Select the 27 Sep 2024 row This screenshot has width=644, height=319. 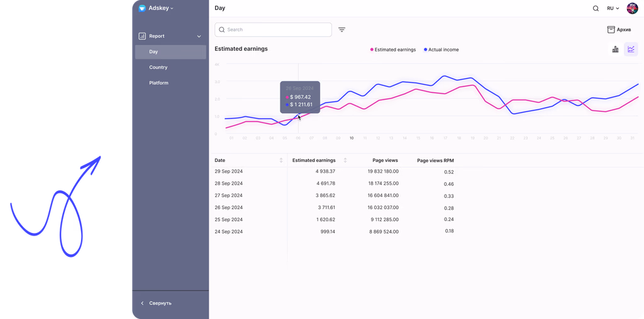pos(335,195)
